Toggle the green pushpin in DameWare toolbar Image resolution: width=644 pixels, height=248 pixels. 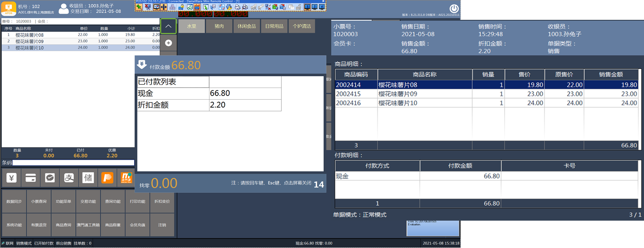[x=139, y=7]
